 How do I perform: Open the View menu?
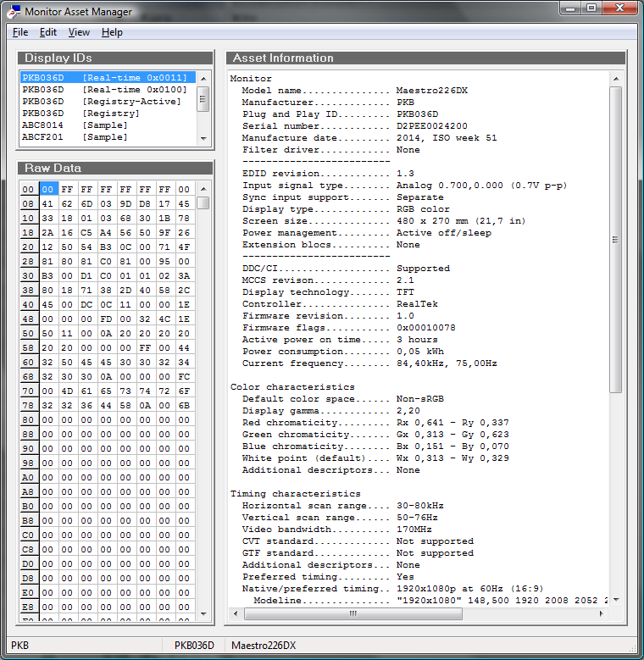click(79, 32)
